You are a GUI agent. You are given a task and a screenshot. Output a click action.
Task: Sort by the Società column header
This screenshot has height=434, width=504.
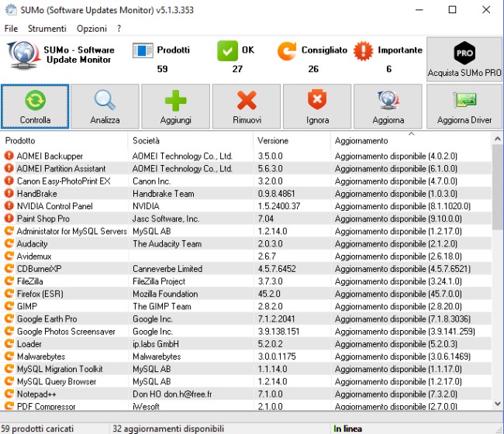coord(190,141)
